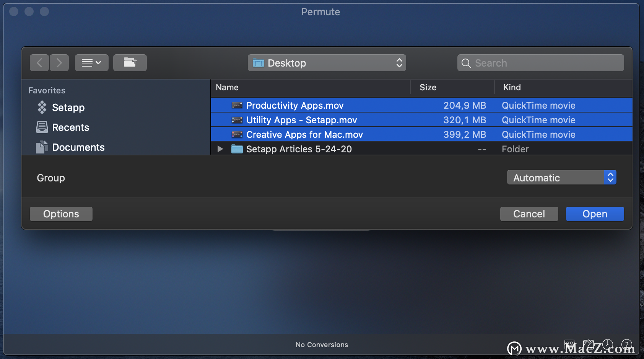Select the Productivity Apps.mov file
The height and width of the screenshot is (359, 644).
coord(421,105)
